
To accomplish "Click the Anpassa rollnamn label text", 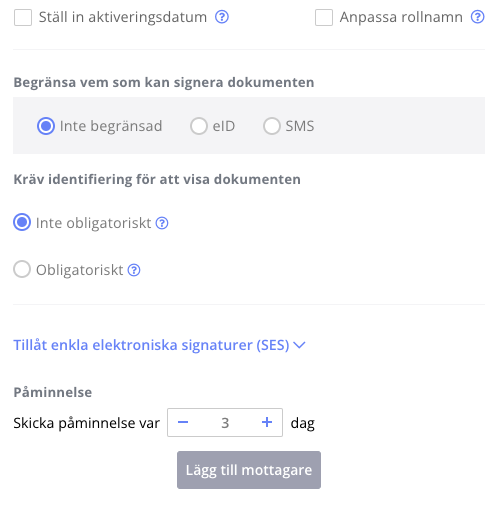I will point(401,17).
